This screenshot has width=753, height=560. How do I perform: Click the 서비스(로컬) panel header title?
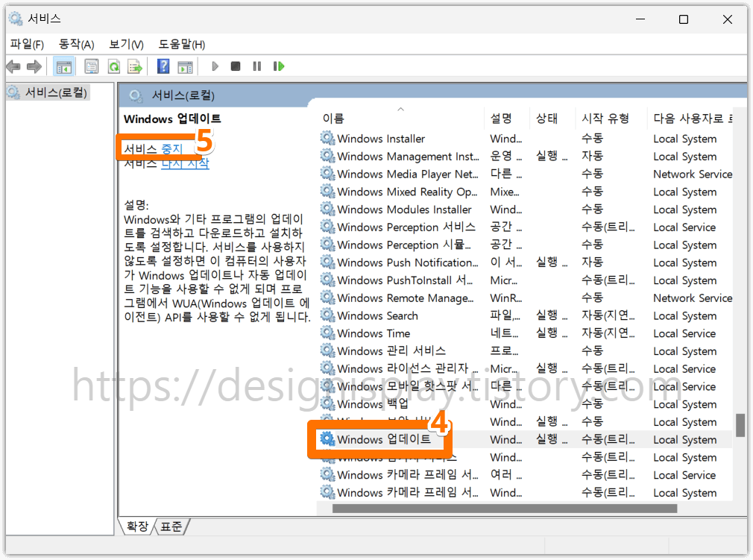click(x=183, y=95)
